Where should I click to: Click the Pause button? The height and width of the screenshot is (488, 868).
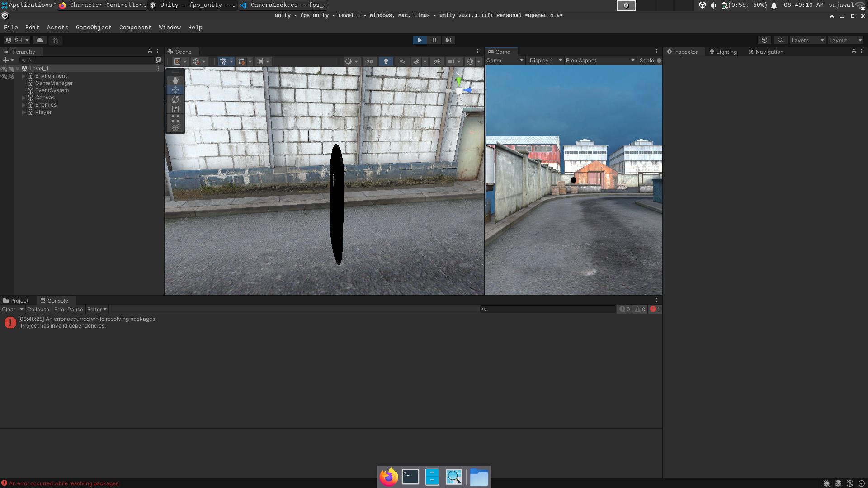coord(434,40)
